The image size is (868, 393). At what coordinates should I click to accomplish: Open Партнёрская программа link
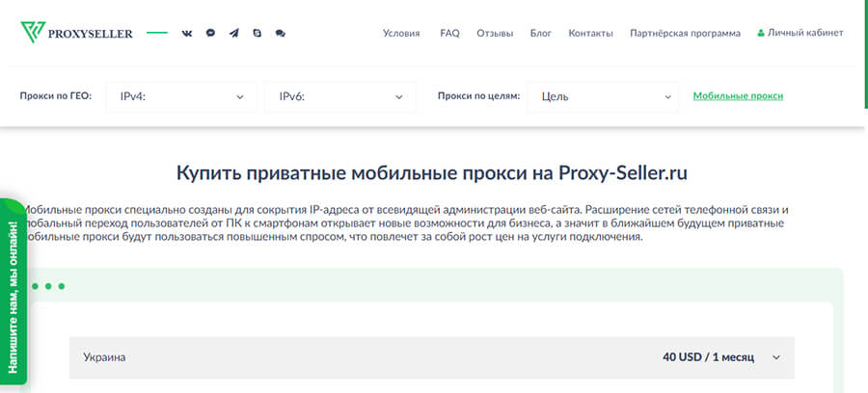point(685,33)
